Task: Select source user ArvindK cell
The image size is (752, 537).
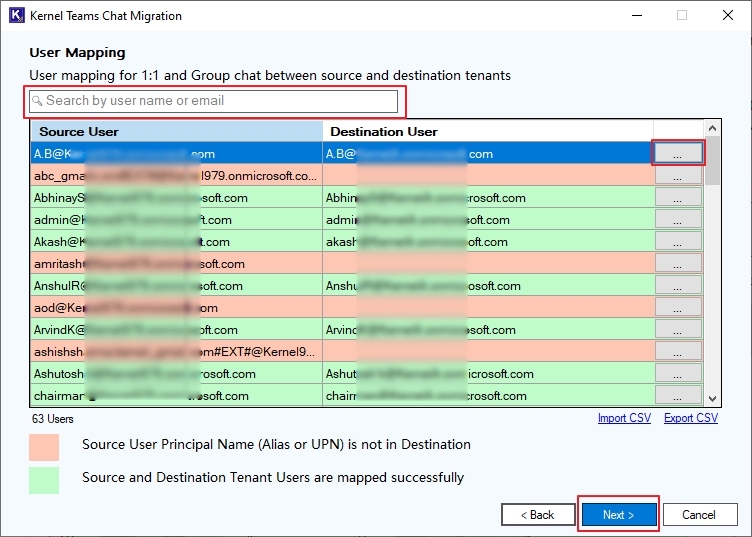Action: point(176,330)
